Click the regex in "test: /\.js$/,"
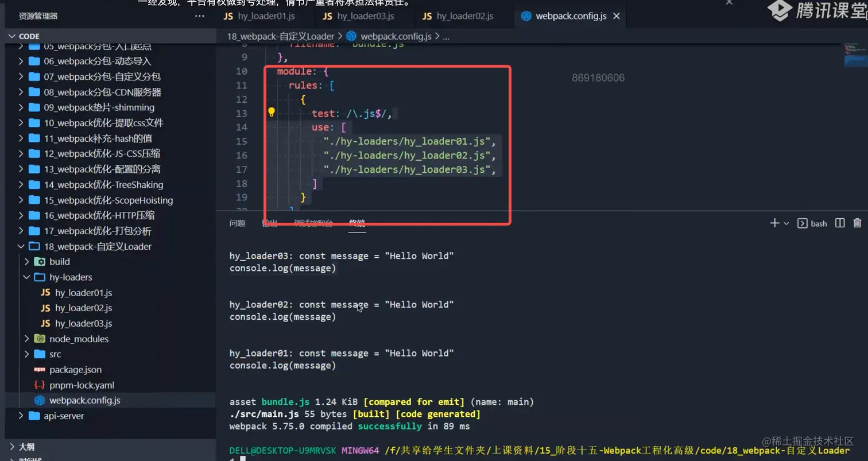This screenshot has width=868, height=461. 366,114
